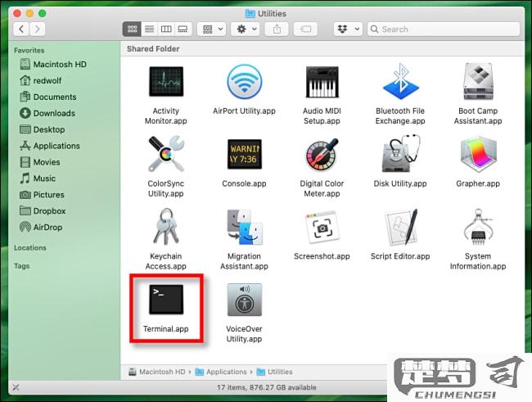Select Console.app icon
532x402 pixels.
click(x=244, y=154)
